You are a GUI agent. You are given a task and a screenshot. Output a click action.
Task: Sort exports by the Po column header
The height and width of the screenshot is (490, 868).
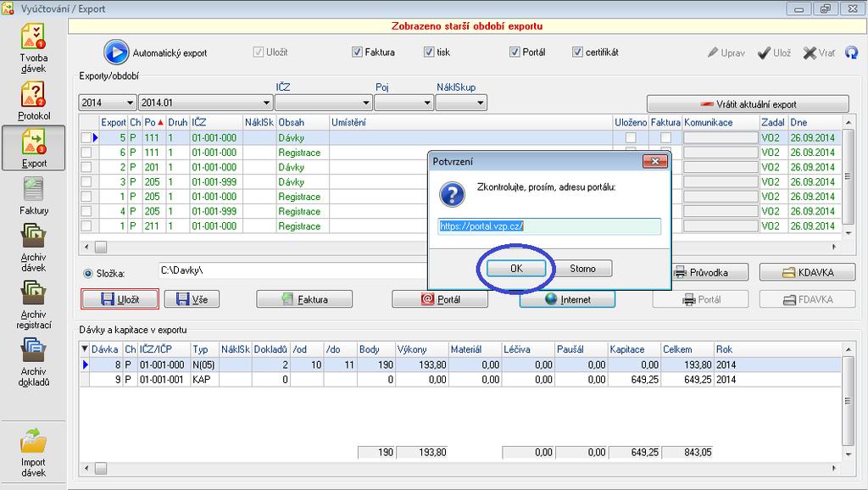point(154,122)
